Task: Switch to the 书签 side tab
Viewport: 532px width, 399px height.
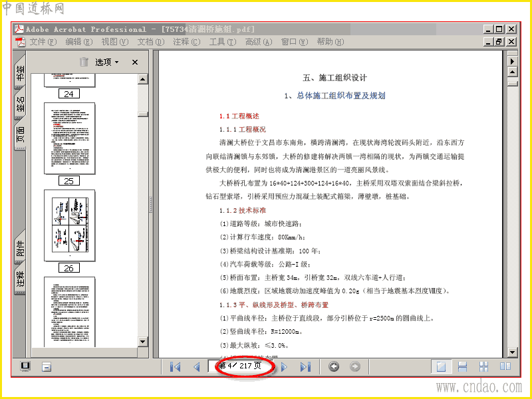Action: [x=20, y=72]
